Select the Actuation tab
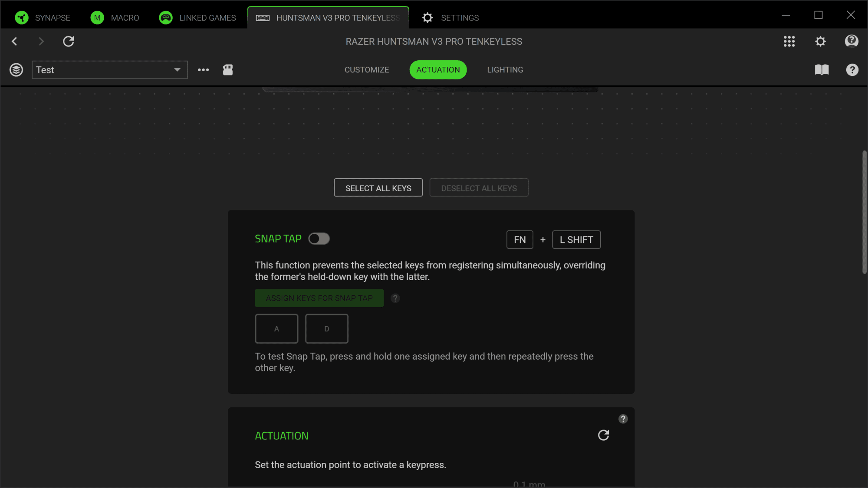 coord(438,70)
